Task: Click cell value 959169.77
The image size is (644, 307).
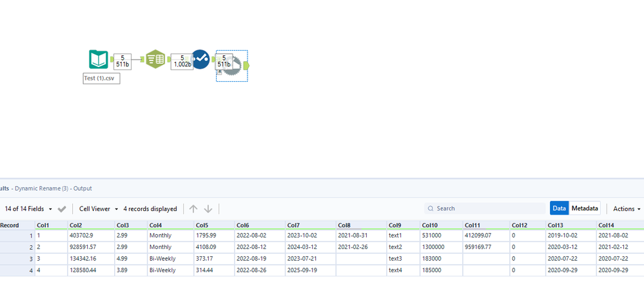Action: coord(487,247)
